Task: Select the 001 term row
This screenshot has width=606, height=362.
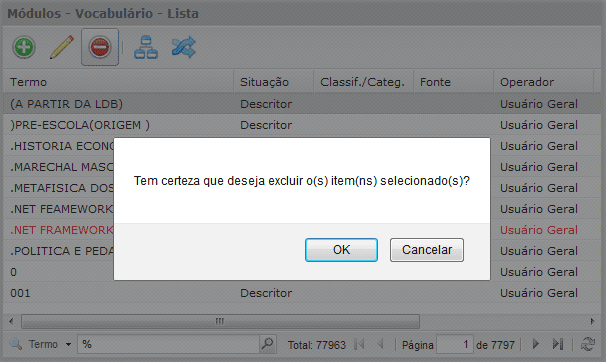Action: [x=301, y=293]
